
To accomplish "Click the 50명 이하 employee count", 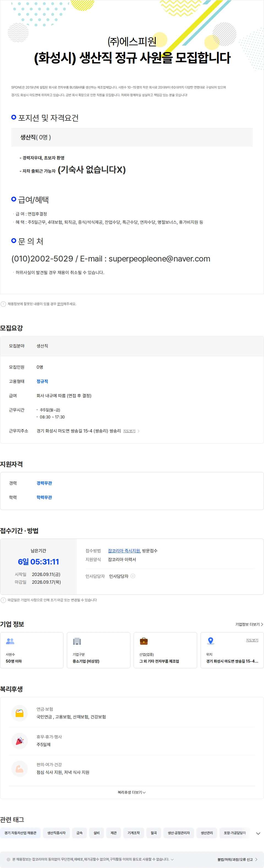I will [13, 661].
